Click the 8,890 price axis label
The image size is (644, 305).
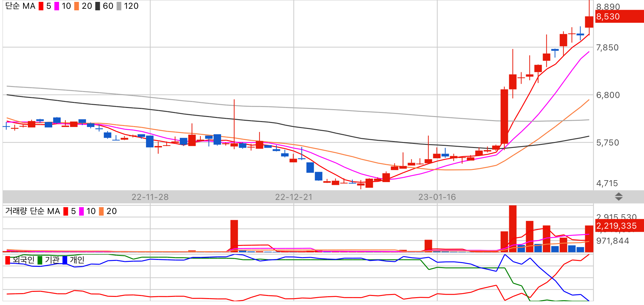pos(608,7)
